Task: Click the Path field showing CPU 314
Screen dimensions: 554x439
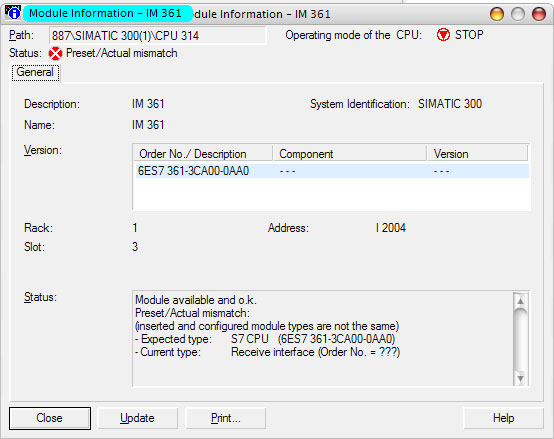Action: point(158,35)
